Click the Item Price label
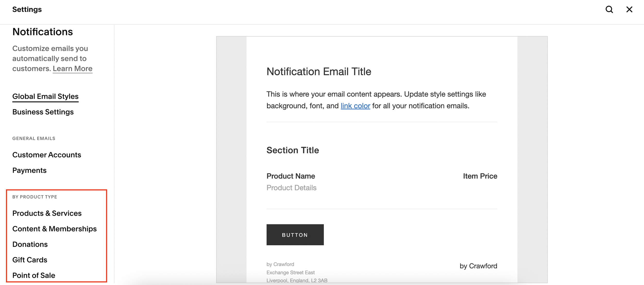Image resolution: width=644 pixels, height=285 pixels. click(x=480, y=176)
